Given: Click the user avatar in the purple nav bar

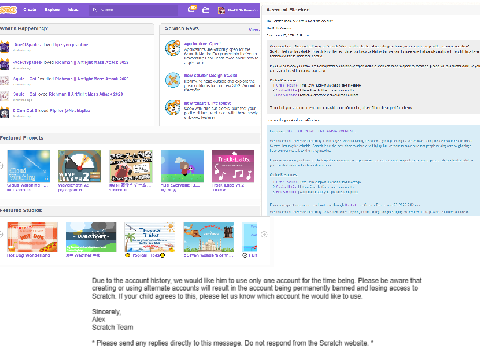Looking at the screenshot, I should tap(221, 10).
